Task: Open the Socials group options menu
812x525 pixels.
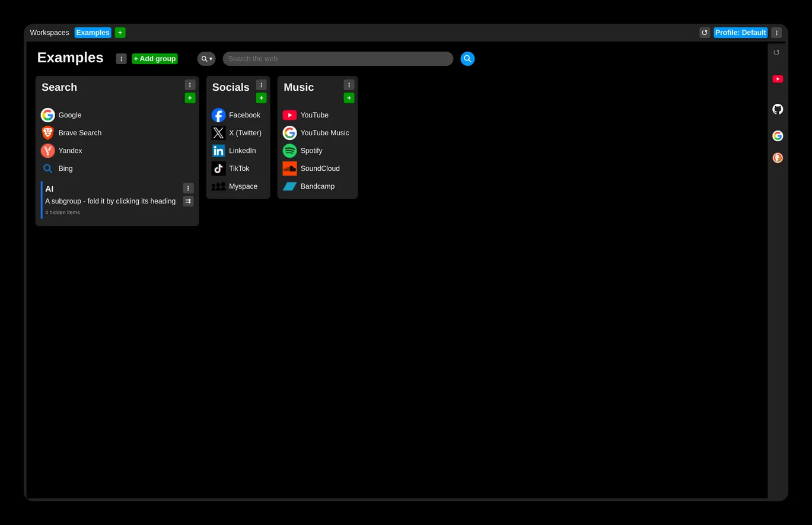Action: [262, 85]
